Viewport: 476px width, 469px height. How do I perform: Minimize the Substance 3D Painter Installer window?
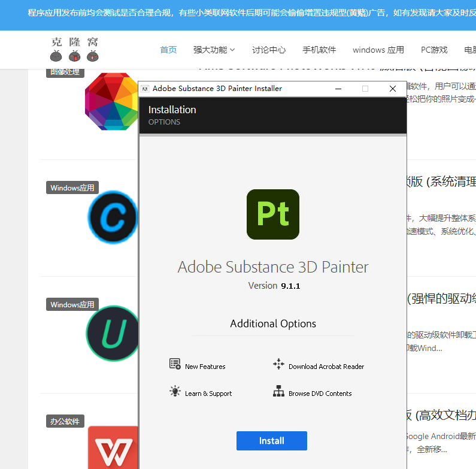(x=338, y=89)
